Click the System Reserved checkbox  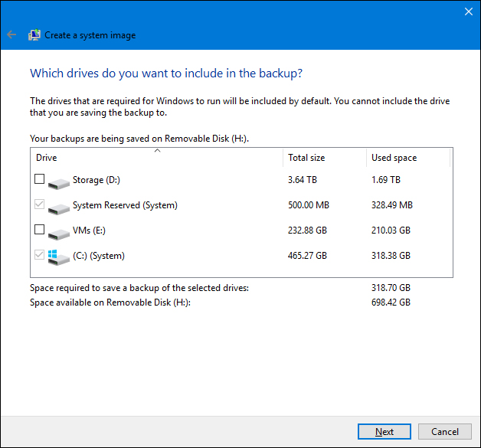tap(40, 205)
